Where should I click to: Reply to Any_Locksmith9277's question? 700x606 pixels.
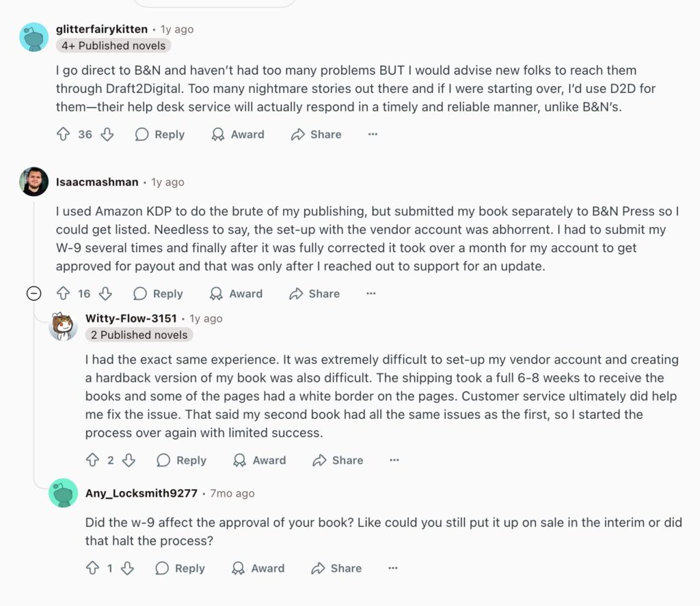(x=180, y=568)
